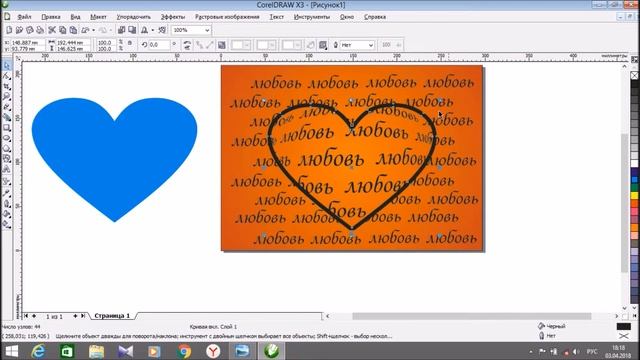Select the Interactive Blend tool in the toolbox
Viewport: 640px width, 360px height.
pos(7,182)
